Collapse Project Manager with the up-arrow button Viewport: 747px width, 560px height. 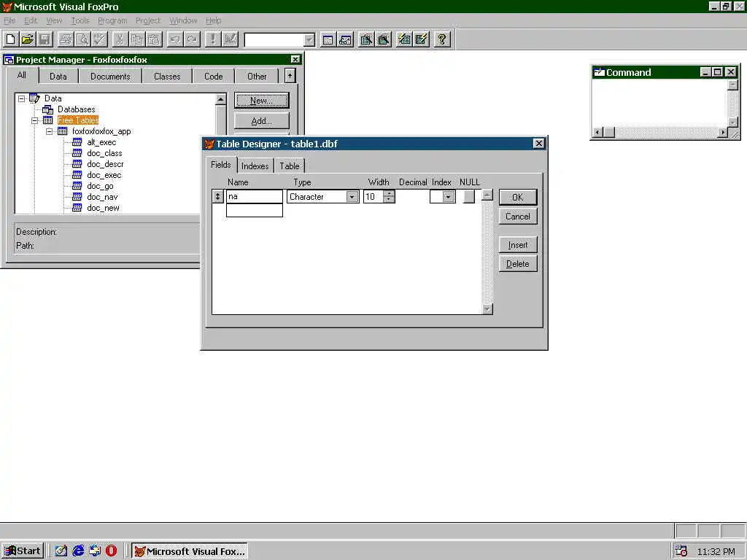pyautogui.click(x=290, y=76)
